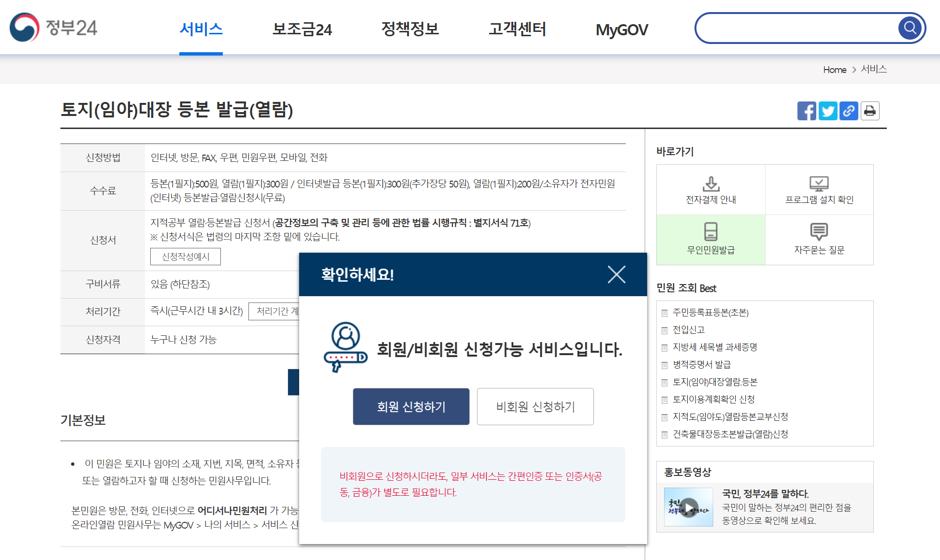Close the 확인하세요 popup

tap(616, 274)
